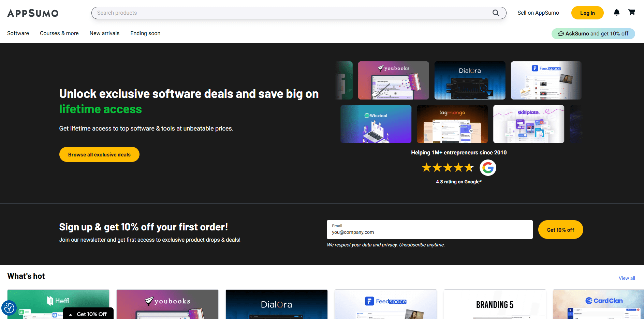The width and height of the screenshot is (644, 319).
Task: Open the tagmango deal thumbnail
Action: [x=452, y=124]
